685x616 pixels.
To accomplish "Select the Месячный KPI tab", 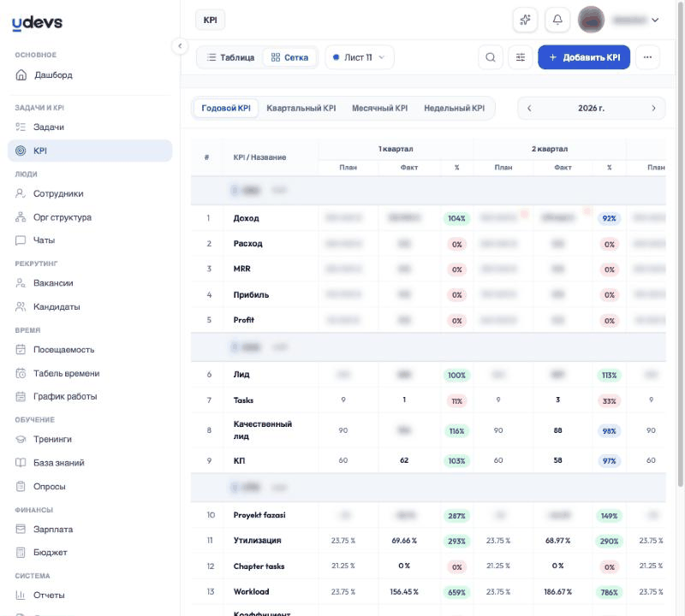I will point(379,109).
